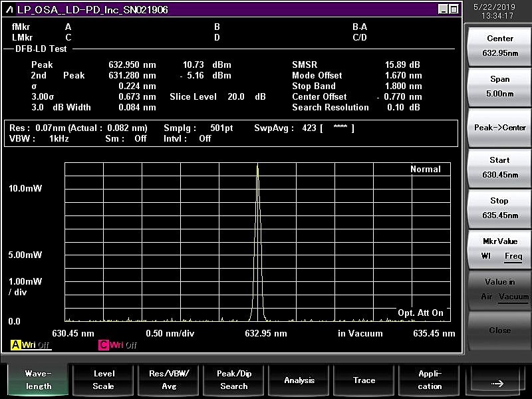The image size is (532, 399).
Task: Switch to the Analysis menu
Action: coord(299,380)
